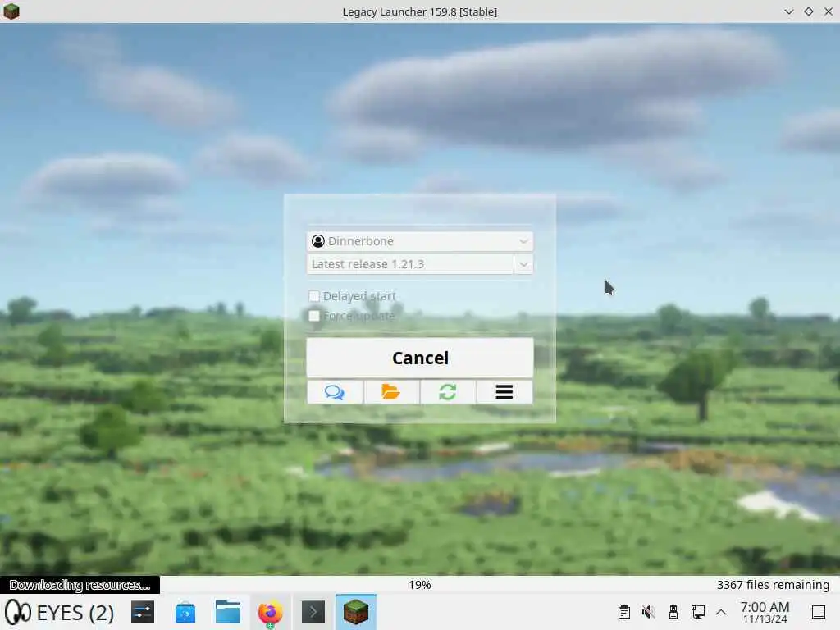840x630 pixels.
Task: Expand hidden system tray icons arrow
Action: pyautogui.click(x=721, y=612)
